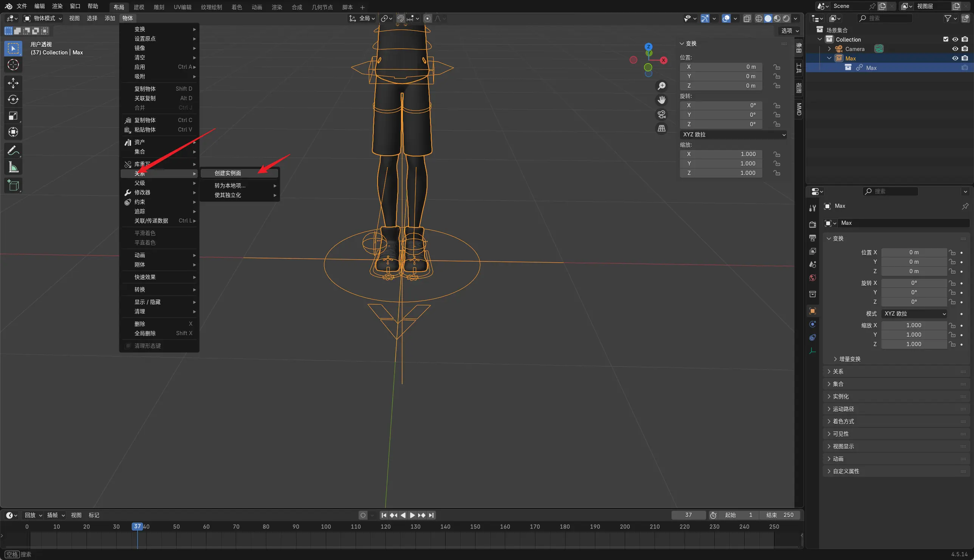Image resolution: width=974 pixels, height=560 pixels.
Task: Open the 转为本地项... submenu
Action: point(239,186)
